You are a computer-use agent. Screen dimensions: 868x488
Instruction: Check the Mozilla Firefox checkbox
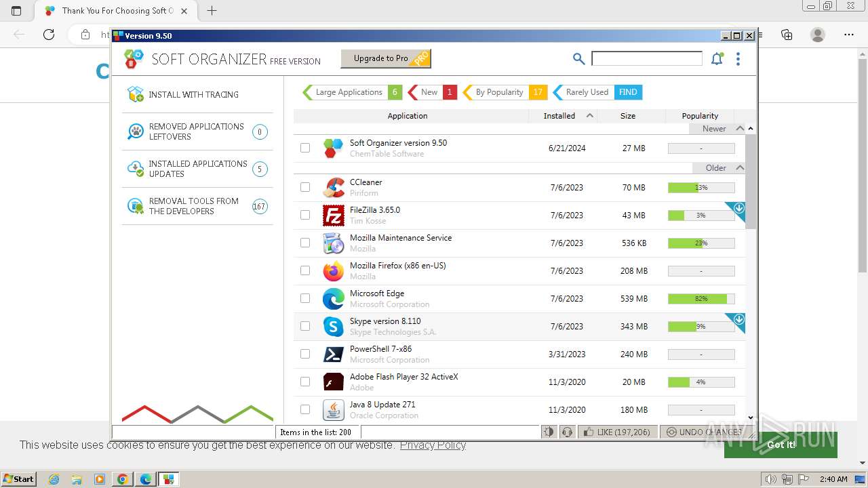tap(305, 270)
